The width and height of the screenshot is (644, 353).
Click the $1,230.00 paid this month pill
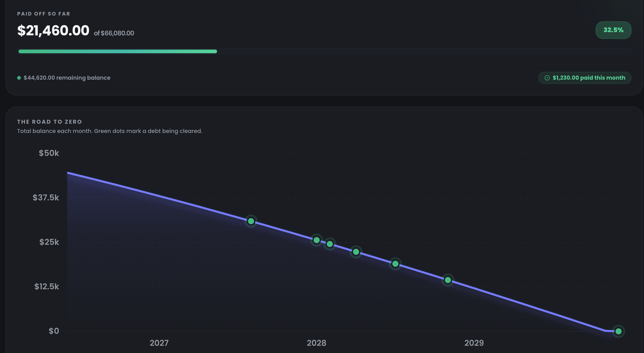coord(585,78)
